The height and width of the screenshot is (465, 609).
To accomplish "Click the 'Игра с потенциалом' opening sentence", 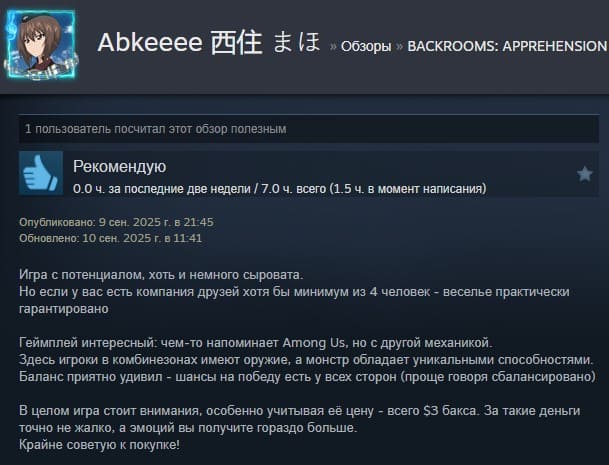I will click(x=161, y=275).
